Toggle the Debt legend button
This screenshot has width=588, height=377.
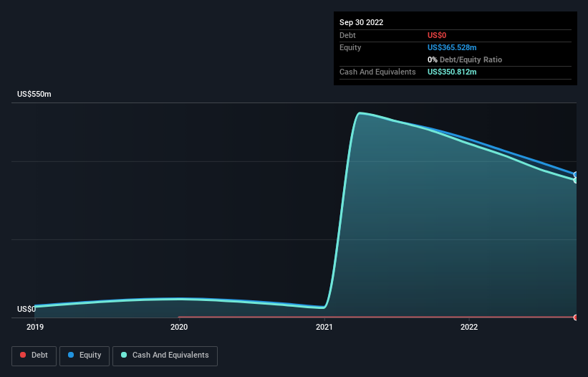pyautogui.click(x=34, y=355)
